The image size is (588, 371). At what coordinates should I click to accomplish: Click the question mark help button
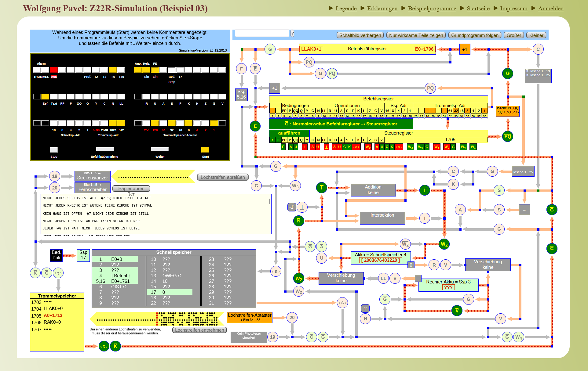coord(292,34)
